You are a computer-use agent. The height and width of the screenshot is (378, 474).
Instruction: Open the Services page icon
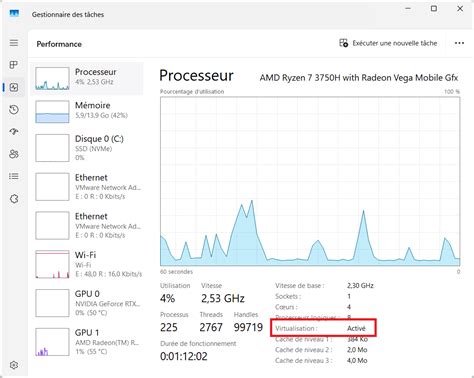14,199
